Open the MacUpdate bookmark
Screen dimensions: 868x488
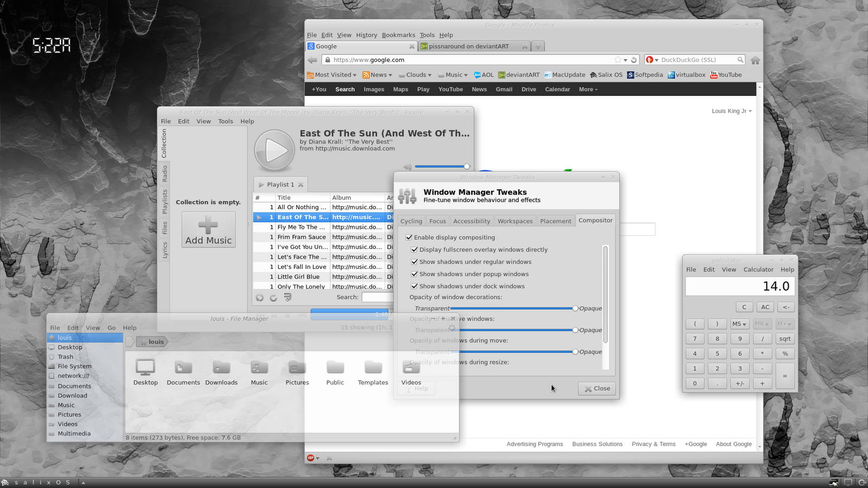point(565,75)
